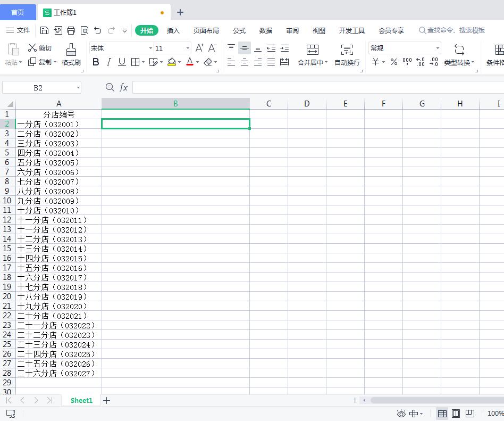Increase indent icon

pos(284,48)
